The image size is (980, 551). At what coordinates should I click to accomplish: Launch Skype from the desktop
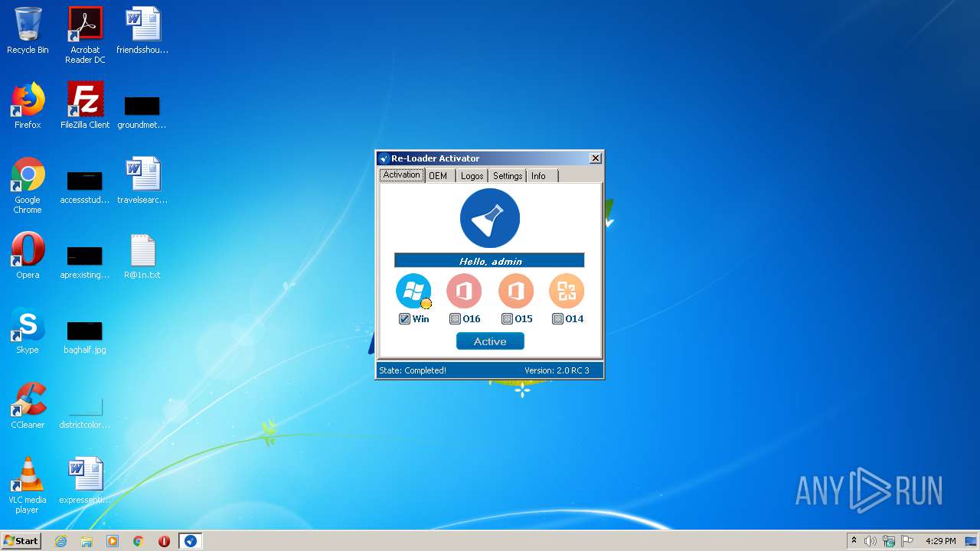(28, 331)
